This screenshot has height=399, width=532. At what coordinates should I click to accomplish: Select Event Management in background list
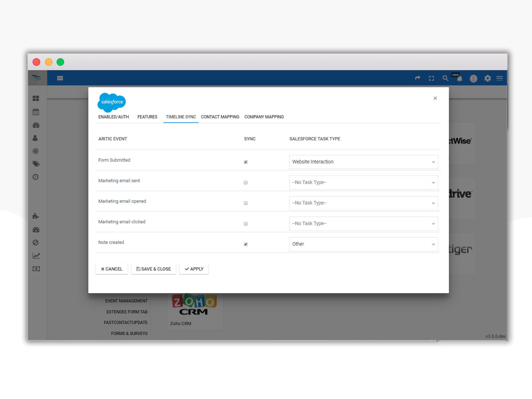(126, 301)
